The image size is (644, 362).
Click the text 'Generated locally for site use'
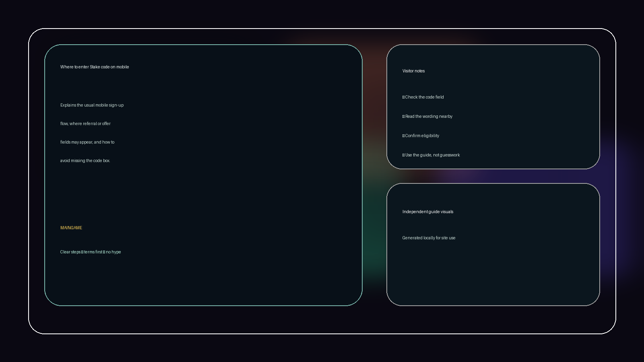[x=429, y=238]
